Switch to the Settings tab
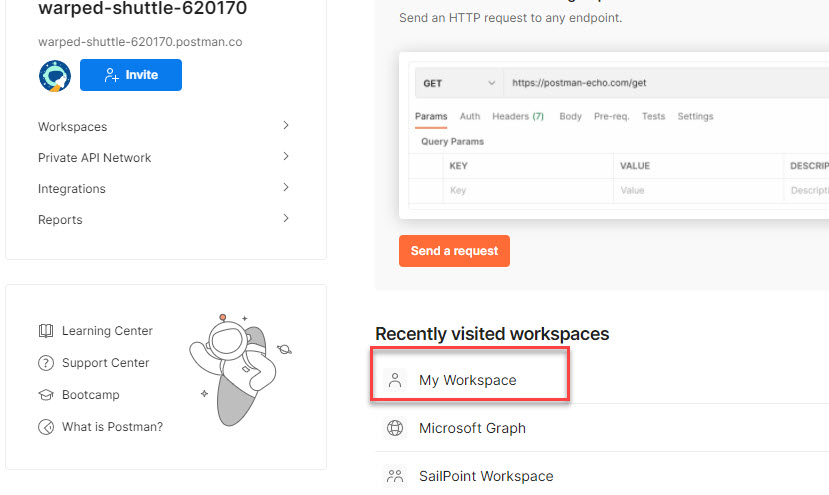The height and width of the screenshot is (495, 829). [695, 116]
